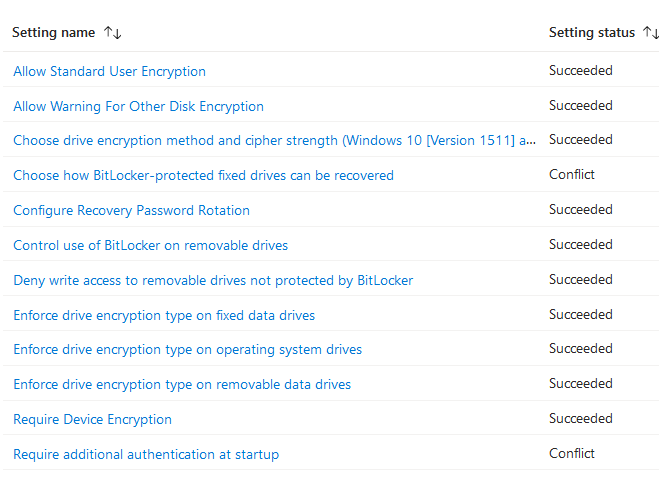Sort by Setting name arrows icon
Image resolution: width=659 pixels, height=488 pixels.
[112, 33]
